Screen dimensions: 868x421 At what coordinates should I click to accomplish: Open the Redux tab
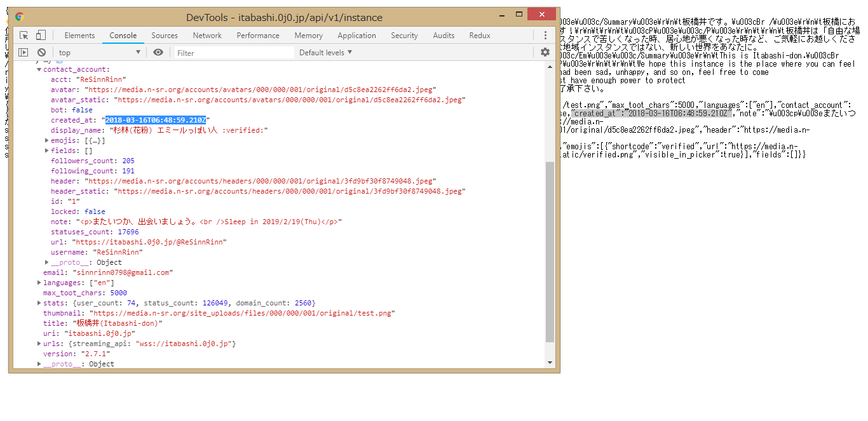pyautogui.click(x=480, y=36)
